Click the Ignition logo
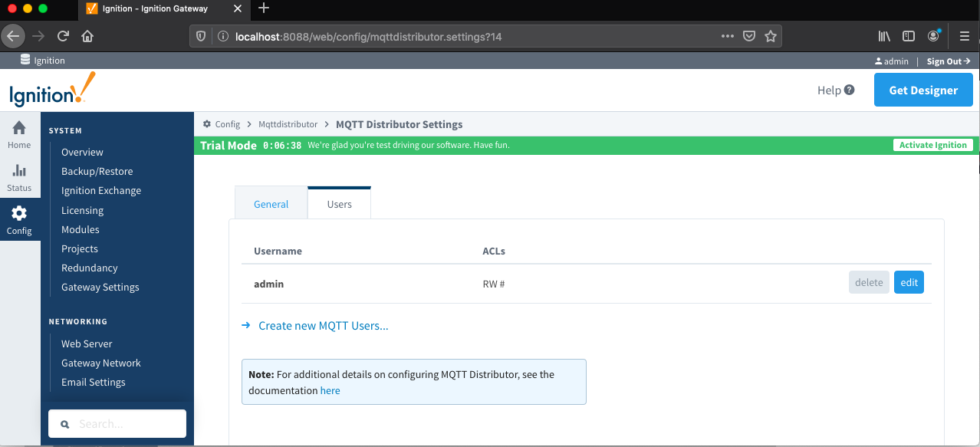The image size is (980, 447). [52, 90]
